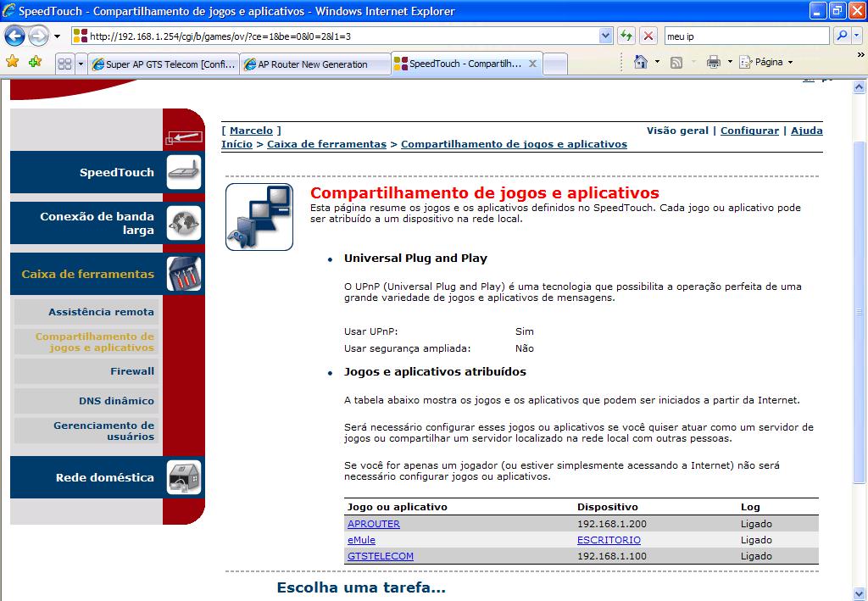
Task: Select Assistência remota in sidebar
Action: pos(86,312)
